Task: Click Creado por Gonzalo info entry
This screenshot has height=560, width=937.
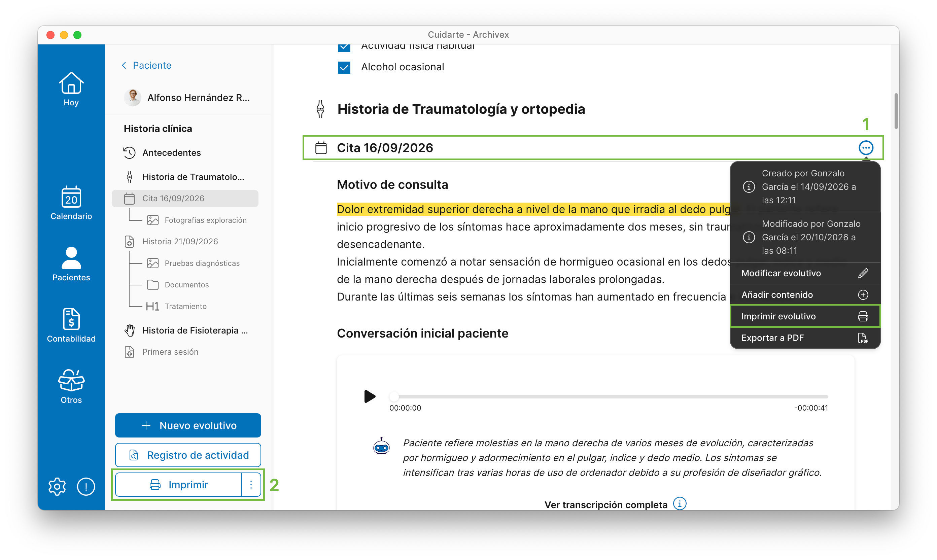Action: (x=805, y=187)
